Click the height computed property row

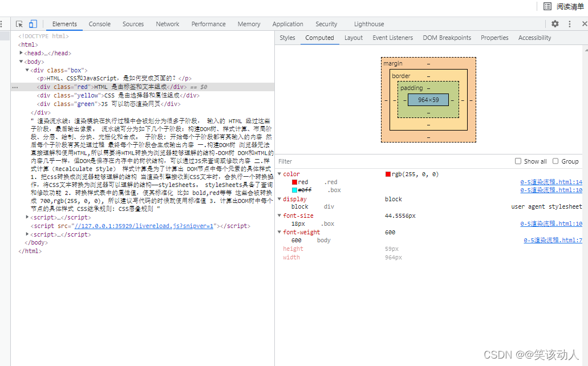pyautogui.click(x=429, y=249)
